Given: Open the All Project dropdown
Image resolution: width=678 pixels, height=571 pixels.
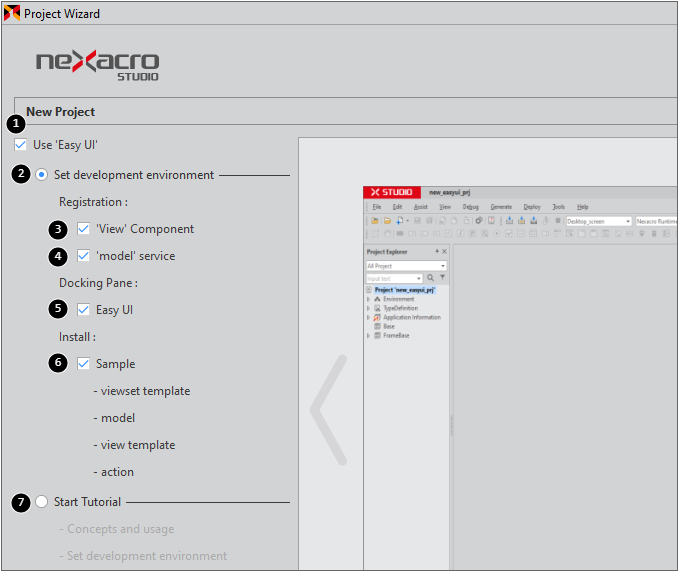Looking at the screenshot, I should pos(406,266).
